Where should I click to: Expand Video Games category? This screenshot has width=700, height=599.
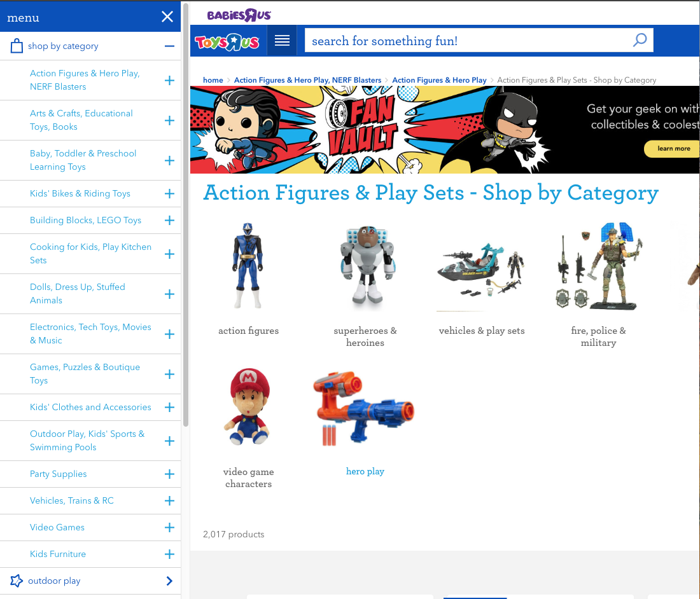[169, 528]
